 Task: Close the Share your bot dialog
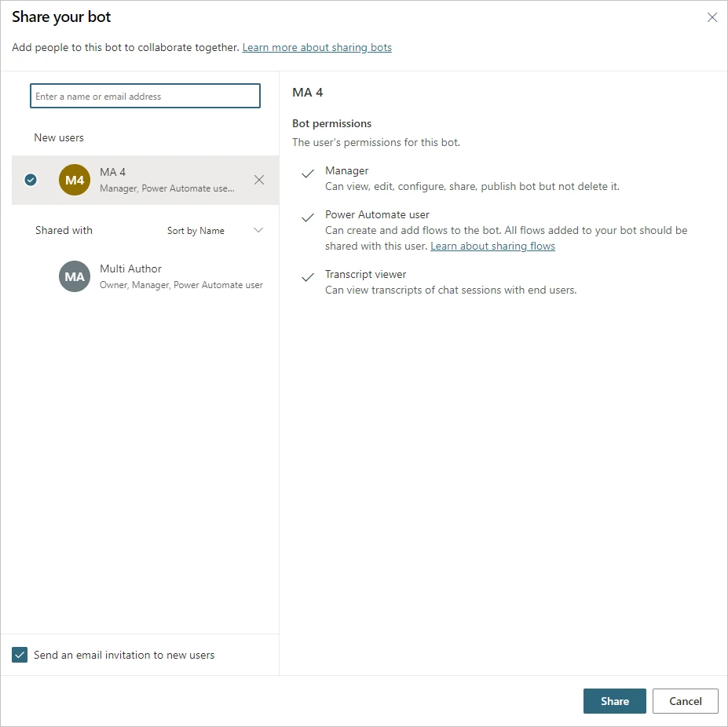[712, 17]
